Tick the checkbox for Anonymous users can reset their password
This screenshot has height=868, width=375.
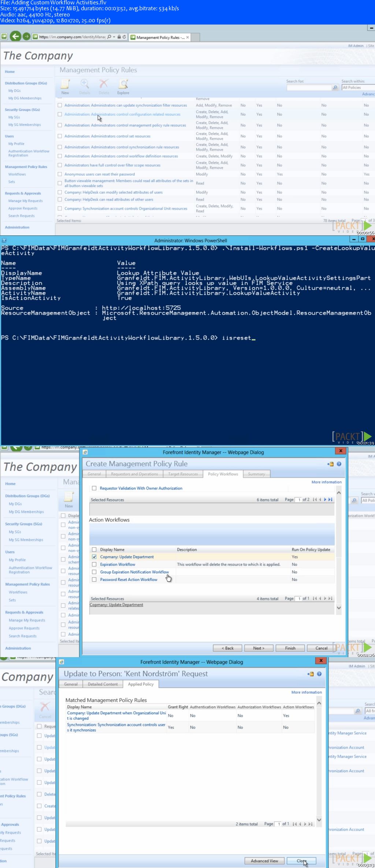point(60,174)
